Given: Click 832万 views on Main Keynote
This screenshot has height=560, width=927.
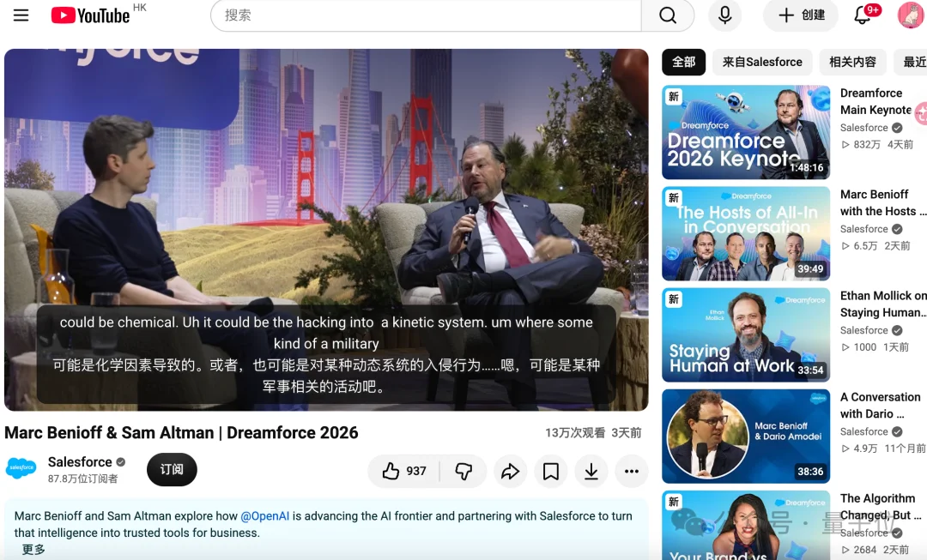Looking at the screenshot, I should (867, 145).
